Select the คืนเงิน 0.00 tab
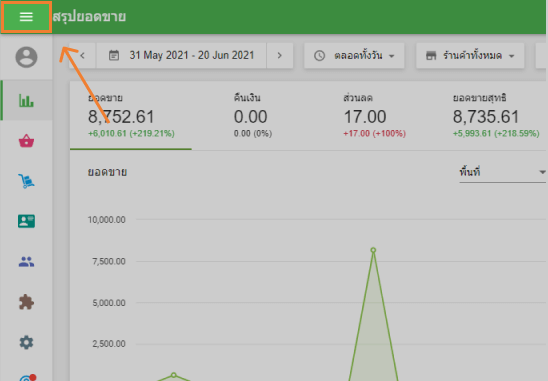 pyautogui.click(x=252, y=116)
